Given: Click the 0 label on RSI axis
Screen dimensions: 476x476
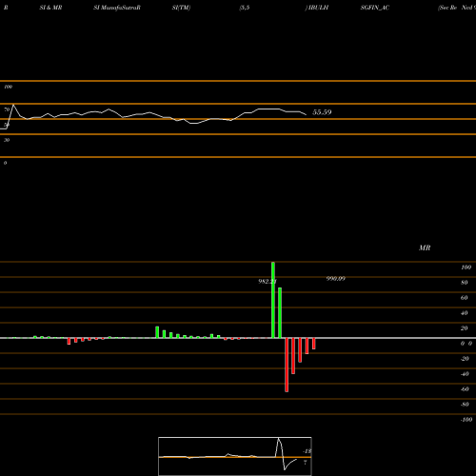Looking at the screenshot, I should pyautogui.click(x=5, y=163).
